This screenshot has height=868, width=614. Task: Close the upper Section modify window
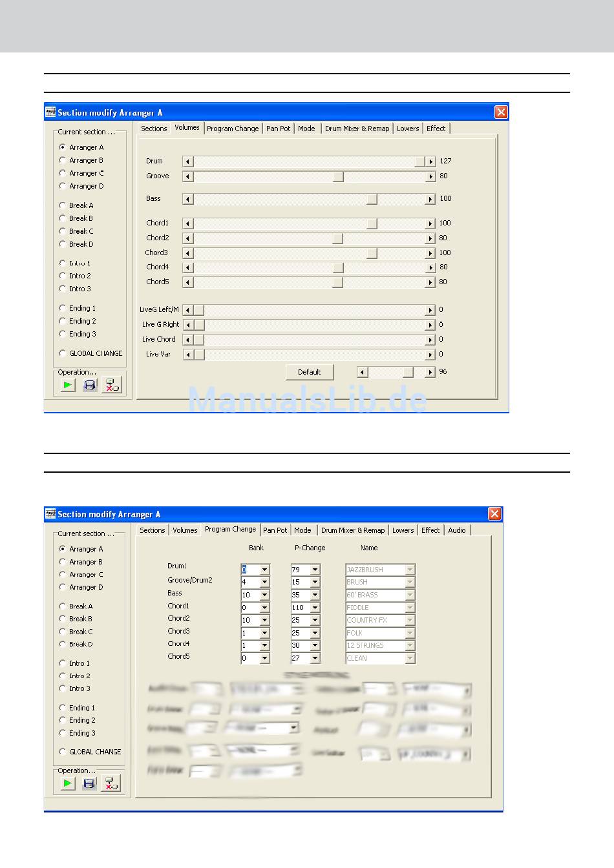[x=501, y=112]
